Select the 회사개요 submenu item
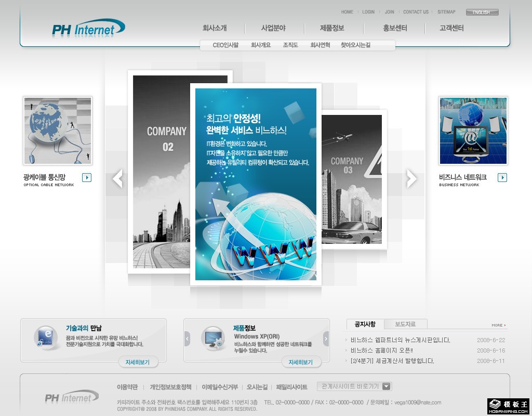 pos(261,45)
